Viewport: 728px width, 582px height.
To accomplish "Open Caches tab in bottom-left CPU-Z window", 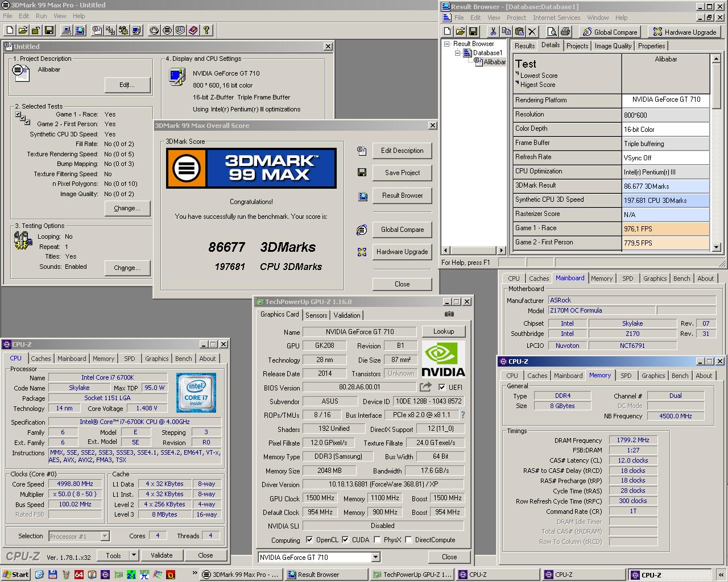I will [x=41, y=359].
